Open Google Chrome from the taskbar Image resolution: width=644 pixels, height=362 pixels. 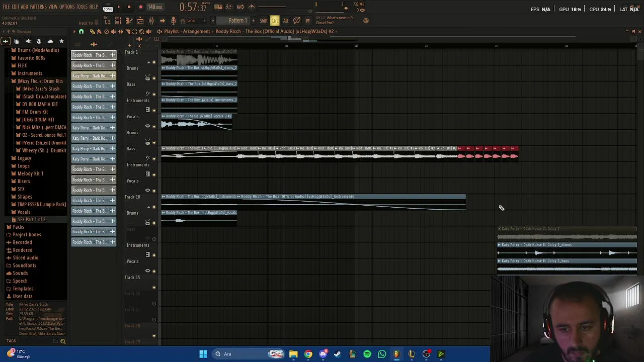pos(308,354)
